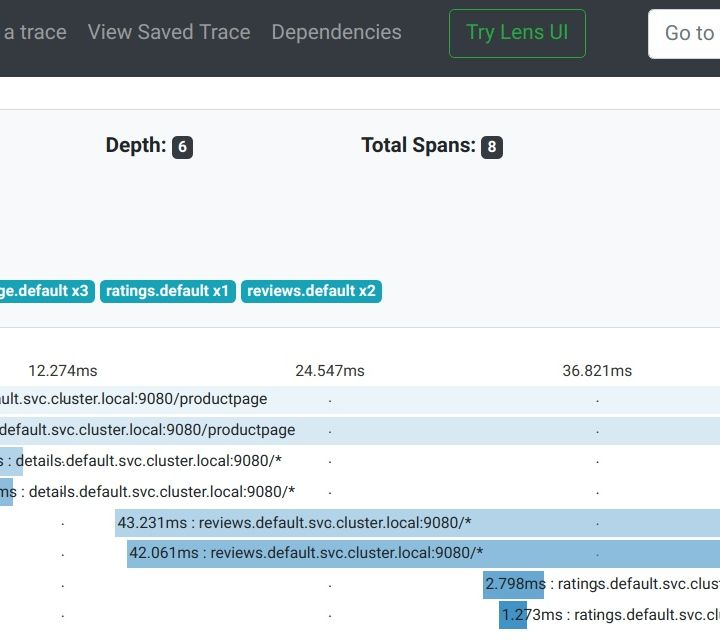Click the second productpage span row
The height and width of the screenshot is (640, 720).
tap(300, 430)
